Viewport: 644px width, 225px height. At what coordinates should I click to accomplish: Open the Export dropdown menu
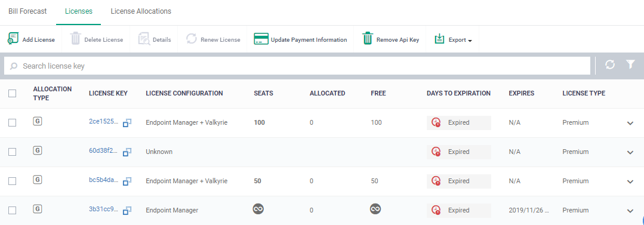pos(453,40)
